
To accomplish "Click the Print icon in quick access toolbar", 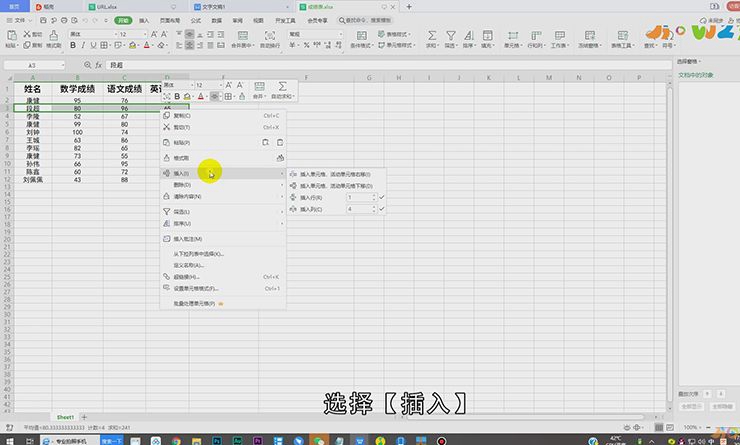I will (x=64, y=20).
